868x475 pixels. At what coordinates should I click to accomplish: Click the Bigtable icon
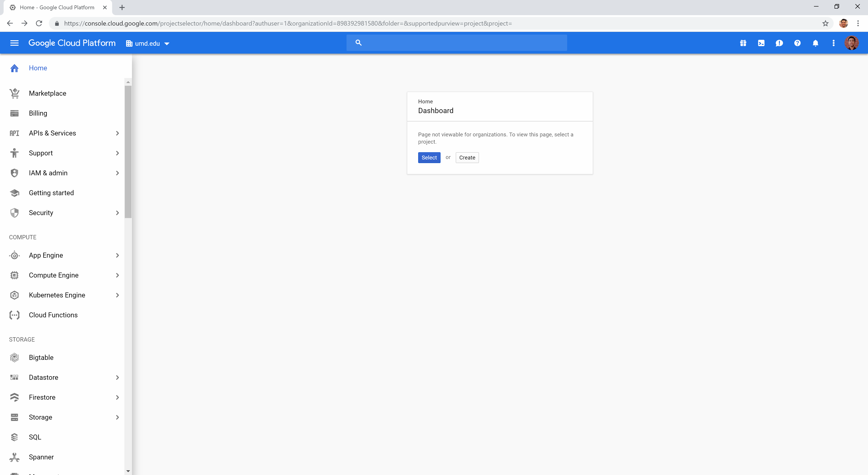tap(14, 357)
